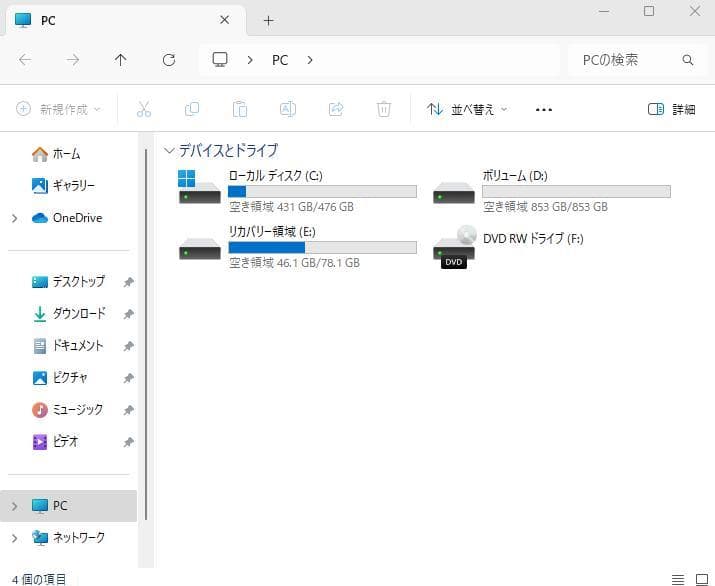Image resolution: width=715 pixels, height=586 pixels.
Task: Select the Local Disk (C:) drive icon
Action: (199, 187)
